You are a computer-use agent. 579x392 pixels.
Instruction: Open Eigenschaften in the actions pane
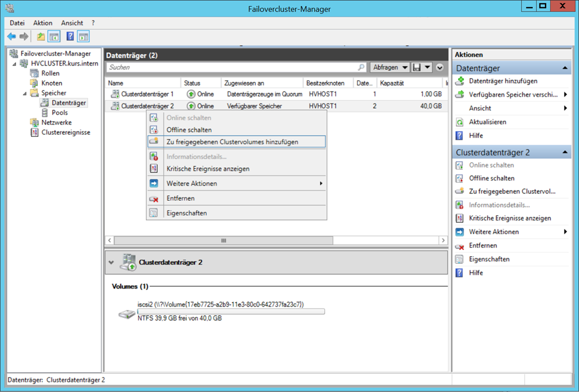pyautogui.click(x=489, y=259)
